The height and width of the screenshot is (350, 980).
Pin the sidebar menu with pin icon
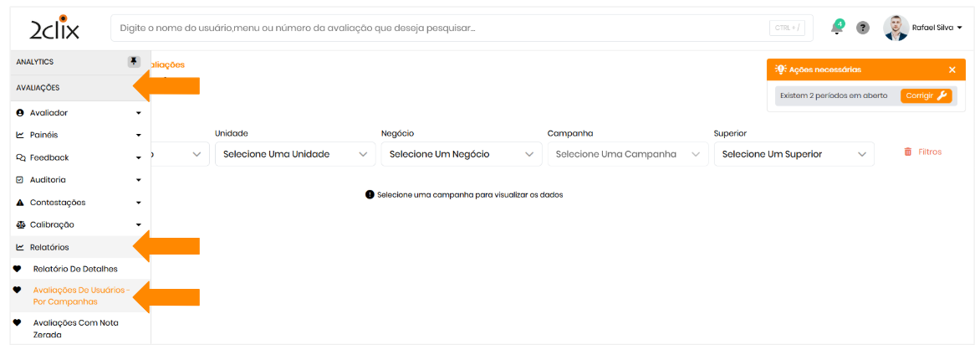click(x=134, y=61)
